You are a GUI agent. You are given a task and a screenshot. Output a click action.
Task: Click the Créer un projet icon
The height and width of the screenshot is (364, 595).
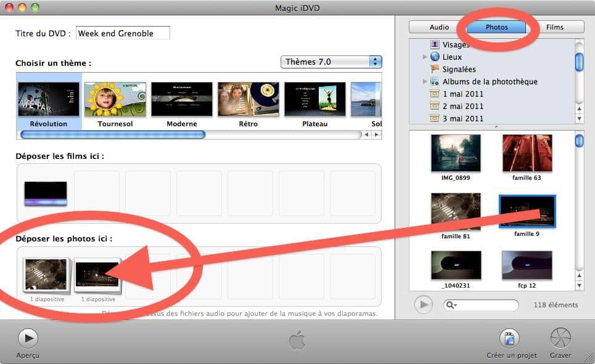point(509,338)
